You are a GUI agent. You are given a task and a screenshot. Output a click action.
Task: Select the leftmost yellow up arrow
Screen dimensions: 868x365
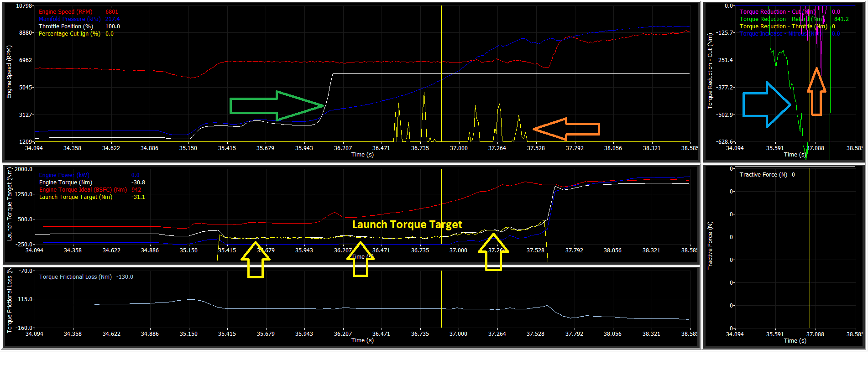[256, 260]
